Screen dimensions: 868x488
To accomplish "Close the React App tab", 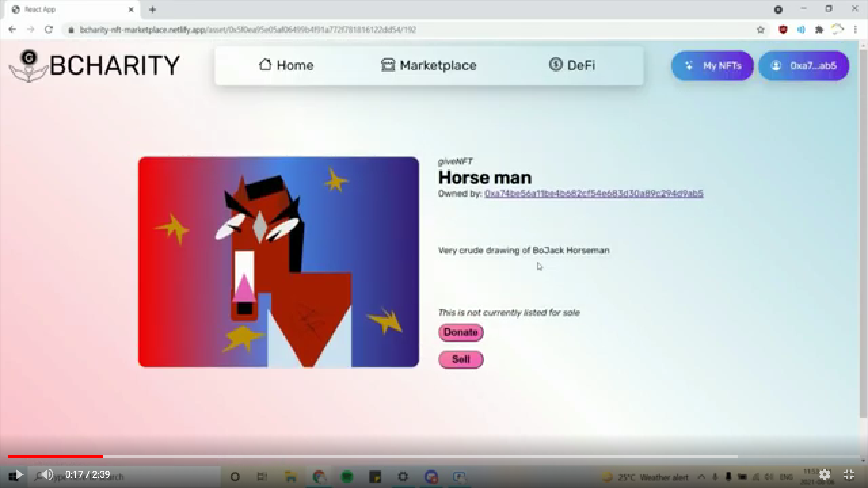I will [x=131, y=9].
